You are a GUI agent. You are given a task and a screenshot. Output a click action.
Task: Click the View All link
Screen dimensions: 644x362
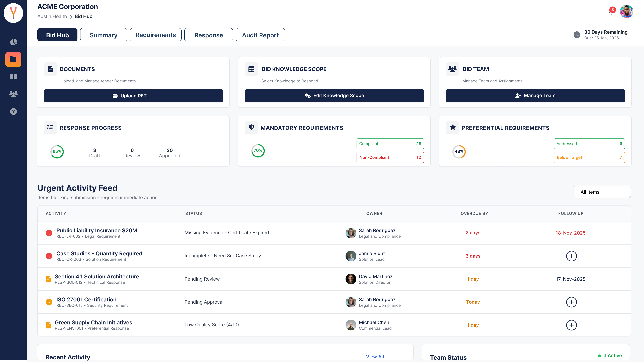(375, 356)
